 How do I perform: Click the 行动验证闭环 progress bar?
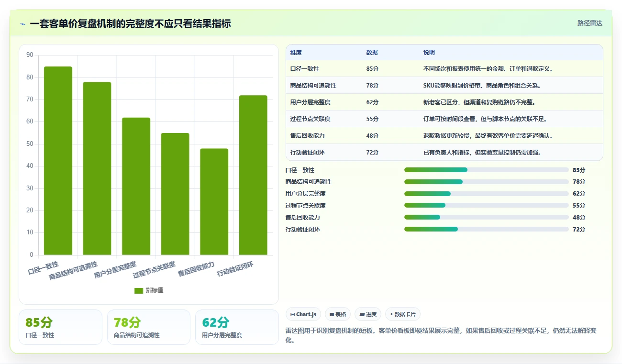pyautogui.click(x=487, y=229)
